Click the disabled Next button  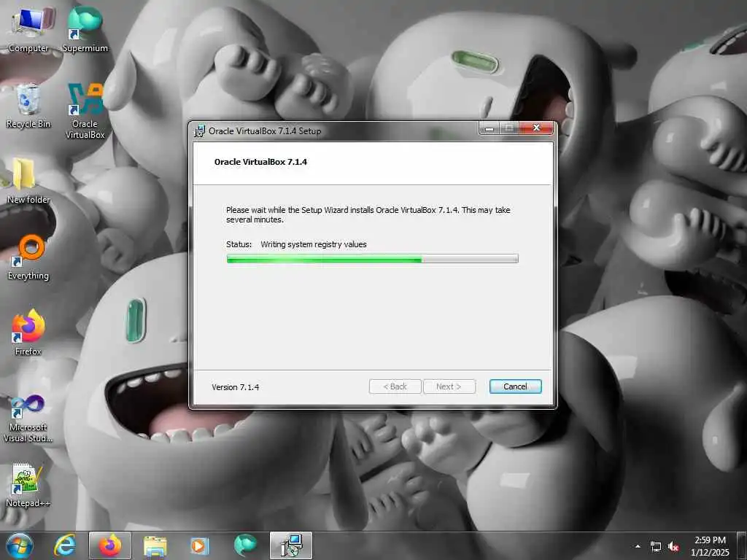click(449, 386)
